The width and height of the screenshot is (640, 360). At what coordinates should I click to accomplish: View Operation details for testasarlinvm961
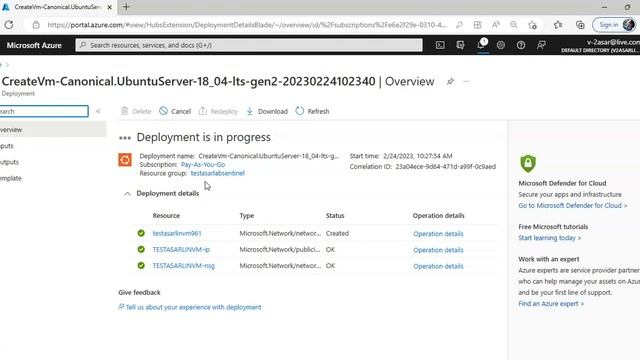[x=438, y=234]
